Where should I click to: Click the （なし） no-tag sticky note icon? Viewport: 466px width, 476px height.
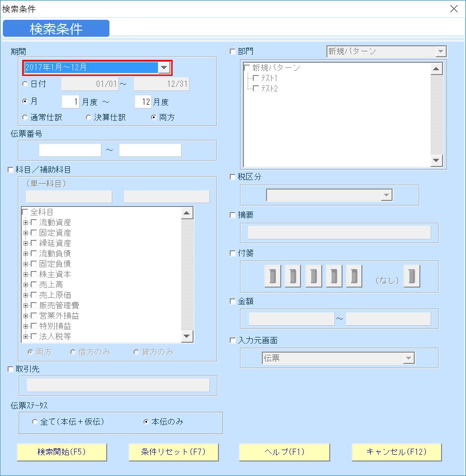pyautogui.click(x=412, y=277)
